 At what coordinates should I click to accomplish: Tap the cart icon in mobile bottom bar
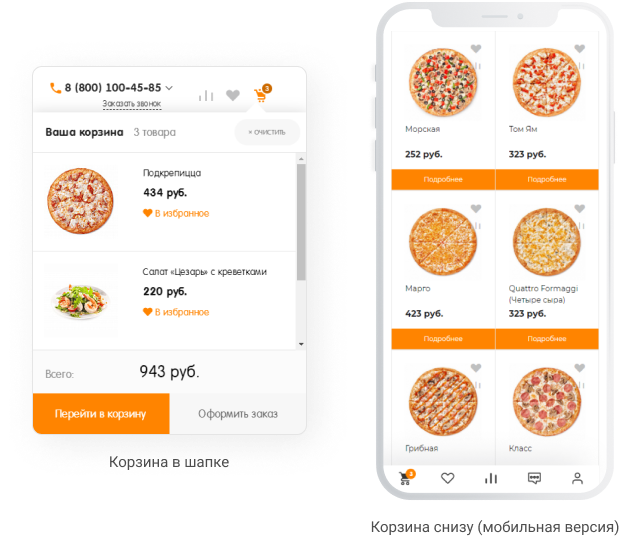pos(406,477)
